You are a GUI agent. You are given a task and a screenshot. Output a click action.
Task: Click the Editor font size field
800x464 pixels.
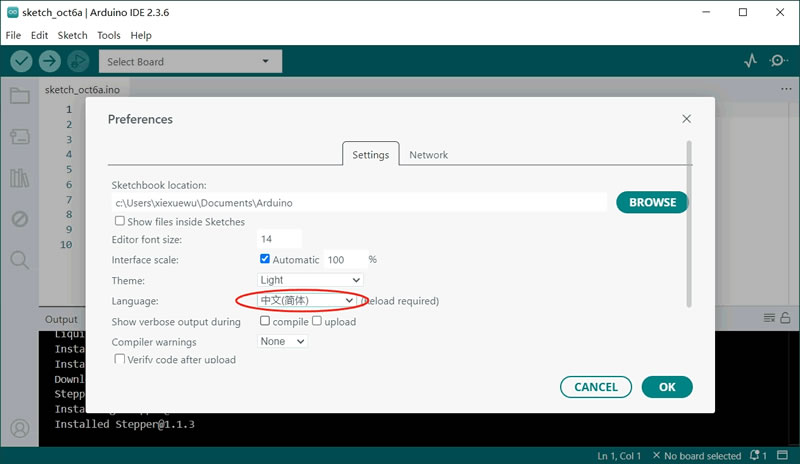click(279, 239)
